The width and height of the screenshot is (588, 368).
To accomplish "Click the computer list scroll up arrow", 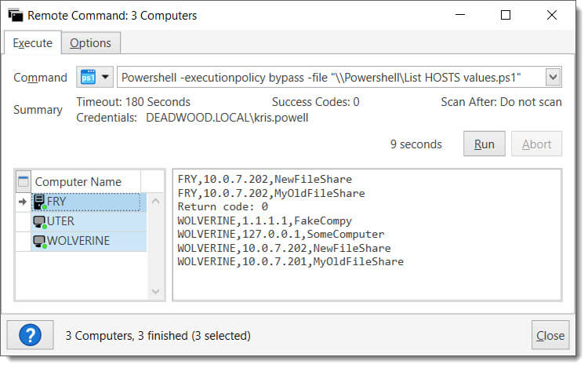I will [156, 202].
